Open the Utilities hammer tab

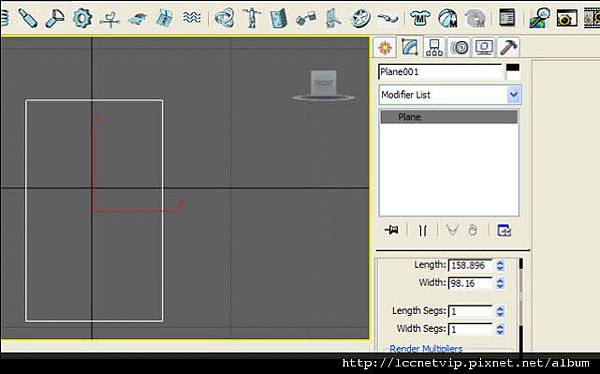(x=509, y=48)
